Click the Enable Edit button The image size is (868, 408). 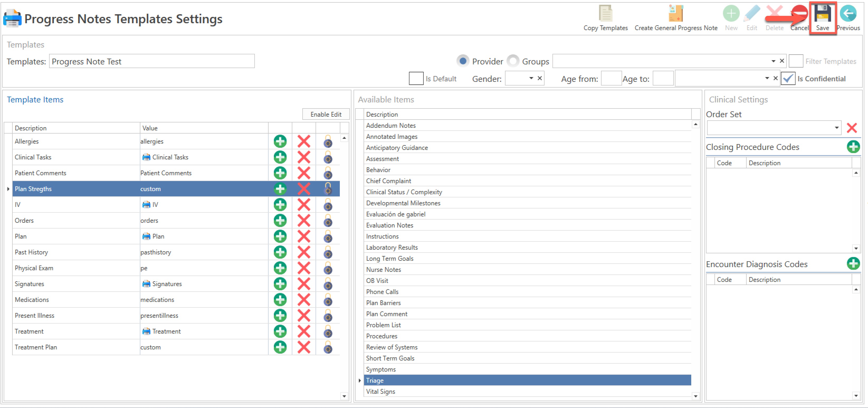click(x=326, y=114)
